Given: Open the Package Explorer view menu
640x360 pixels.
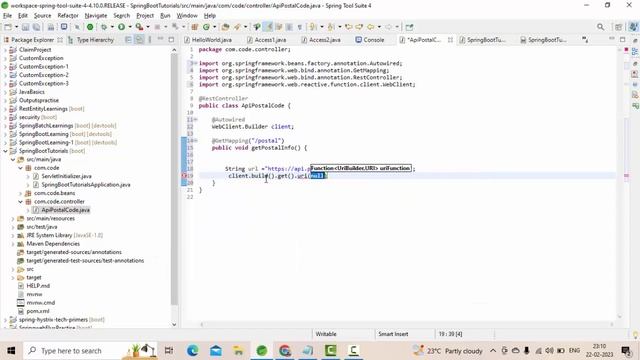Looking at the screenshot, I should (x=150, y=40).
